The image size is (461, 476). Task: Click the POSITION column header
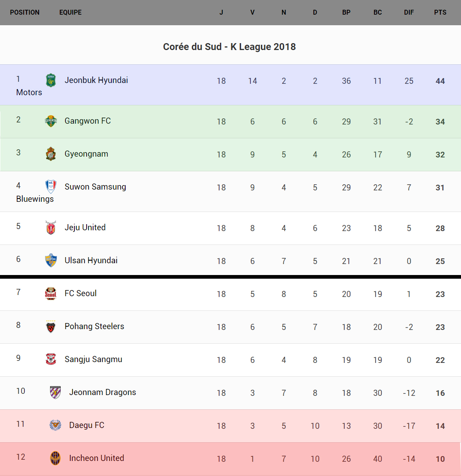[25, 12]
